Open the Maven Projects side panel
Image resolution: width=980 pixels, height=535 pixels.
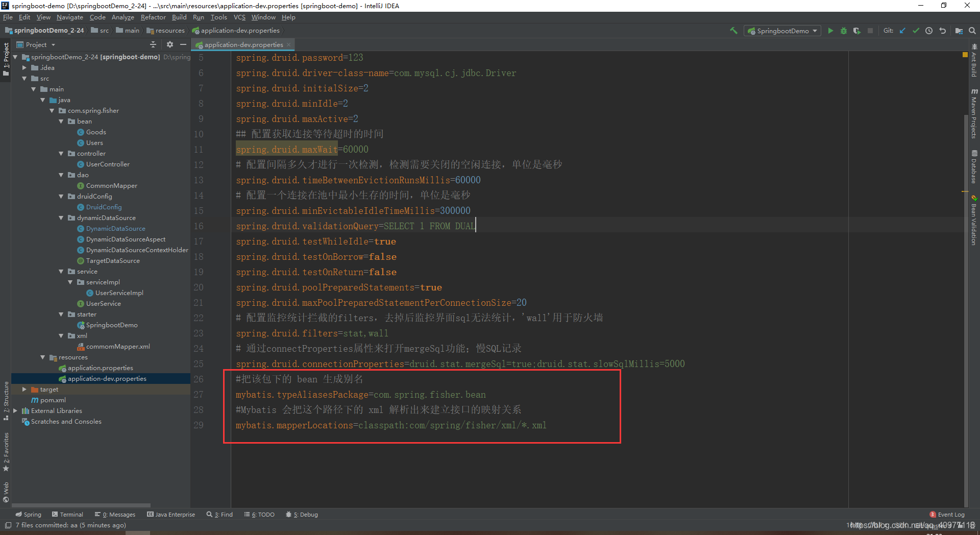(x=974, y=113)
